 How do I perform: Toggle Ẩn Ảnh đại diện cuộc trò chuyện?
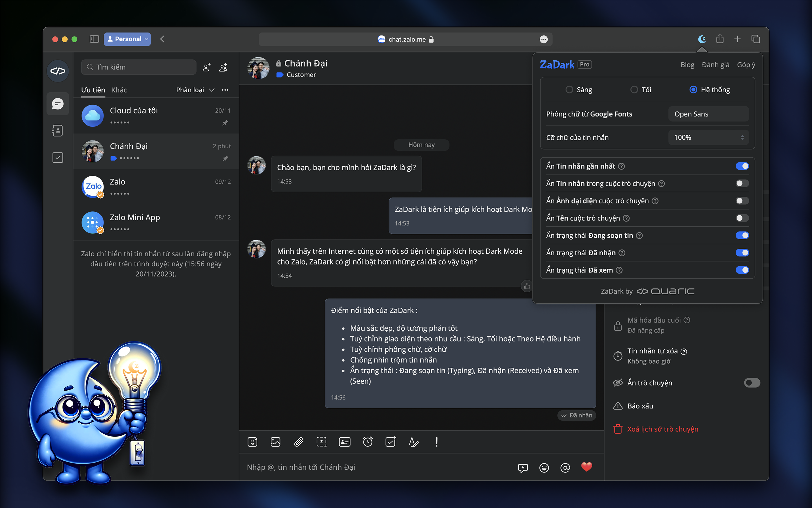(x=742, y=201)
